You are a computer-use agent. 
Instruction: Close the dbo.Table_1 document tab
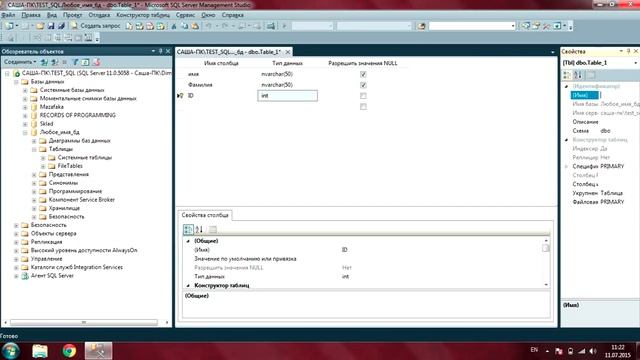click(x=288, y=52)
